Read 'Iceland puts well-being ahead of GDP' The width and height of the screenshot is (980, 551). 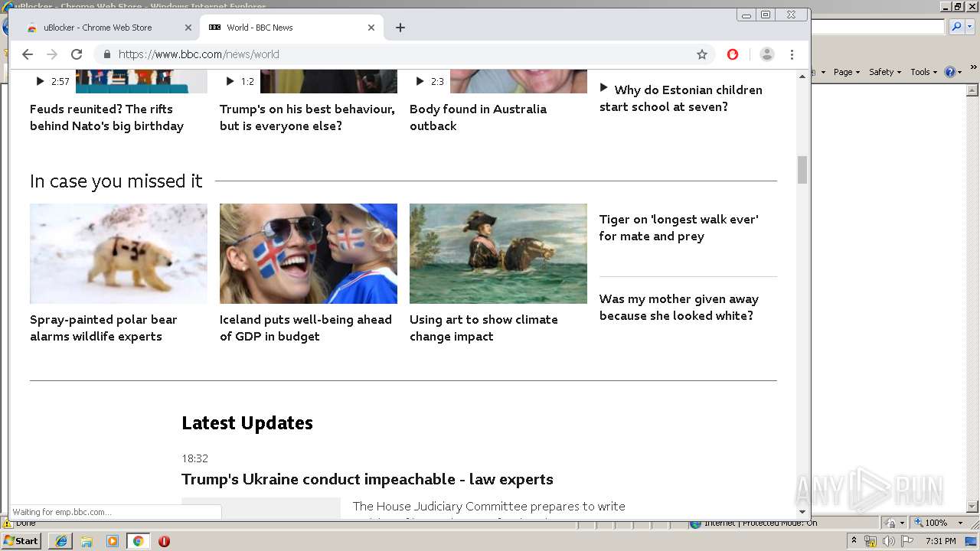(305, 328)
